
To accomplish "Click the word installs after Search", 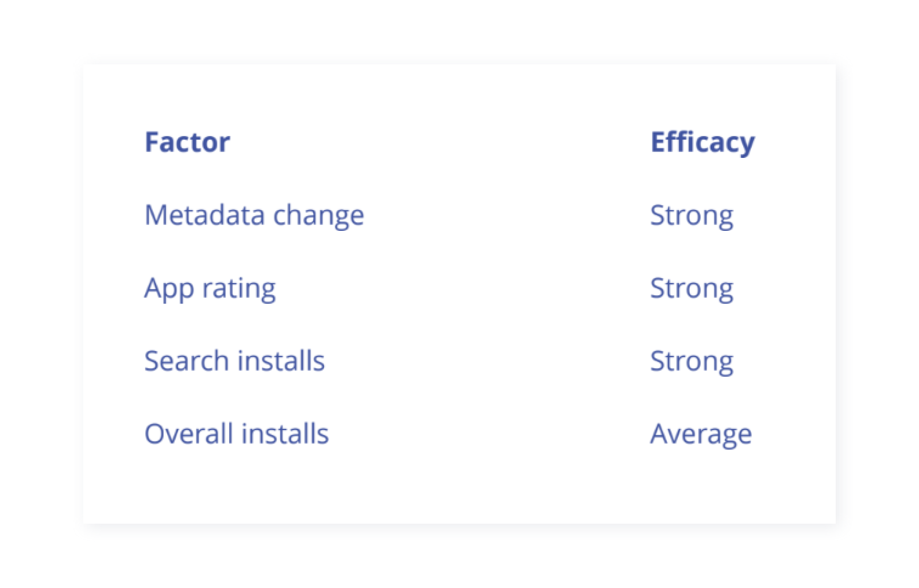I will tap(281, 361).
